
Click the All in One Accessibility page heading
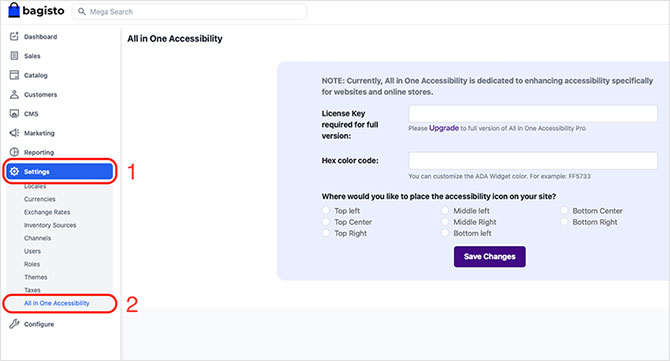point(175,38)
